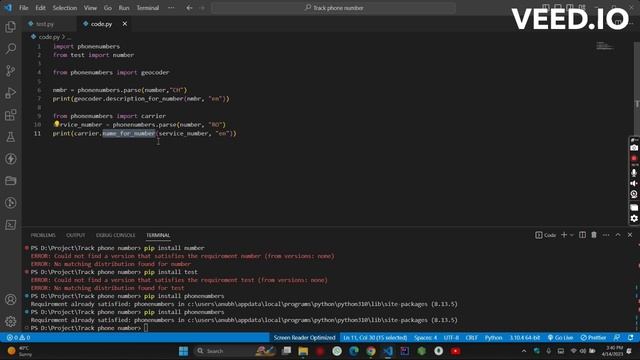The width and height of the screenshot is (640, 360).
Task: Click the system clock on taskbar
Action: [614, 351]
